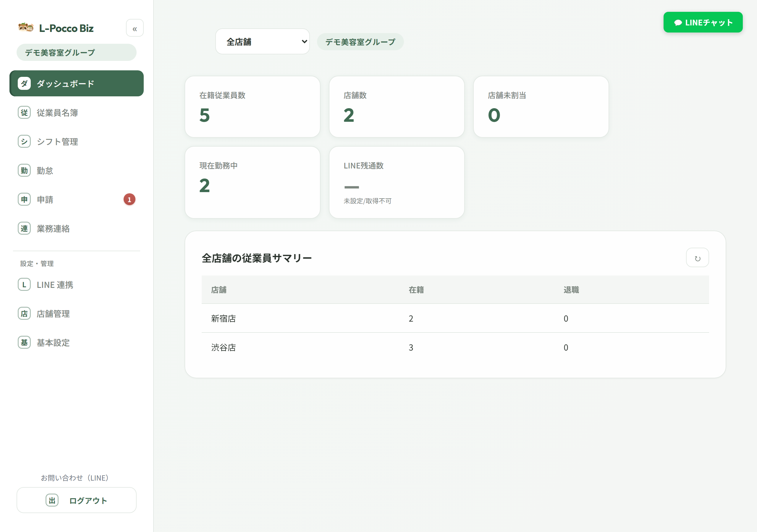
Task: Click the 連 business contact icon
Action: (24, 228)
